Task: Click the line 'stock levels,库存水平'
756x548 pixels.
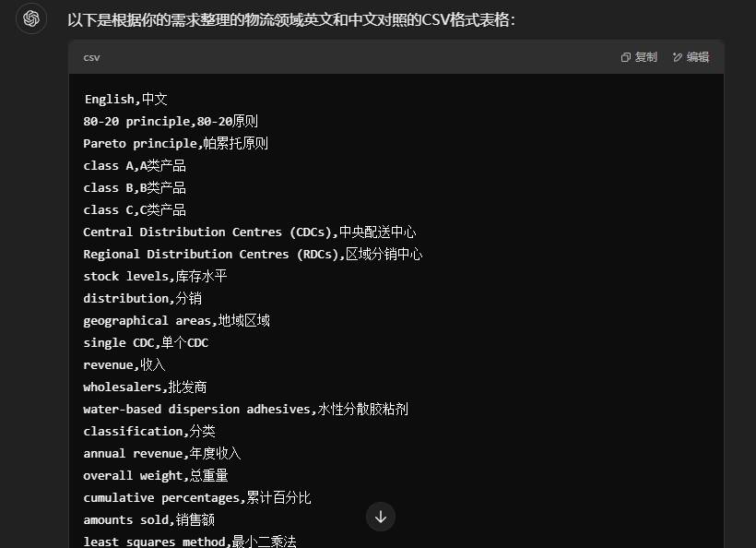Action: [155, 277]
